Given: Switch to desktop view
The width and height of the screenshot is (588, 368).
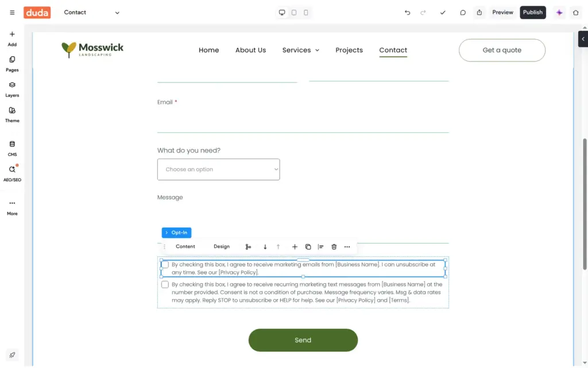Looking at the screenshot, I should (x=282, y=13).
